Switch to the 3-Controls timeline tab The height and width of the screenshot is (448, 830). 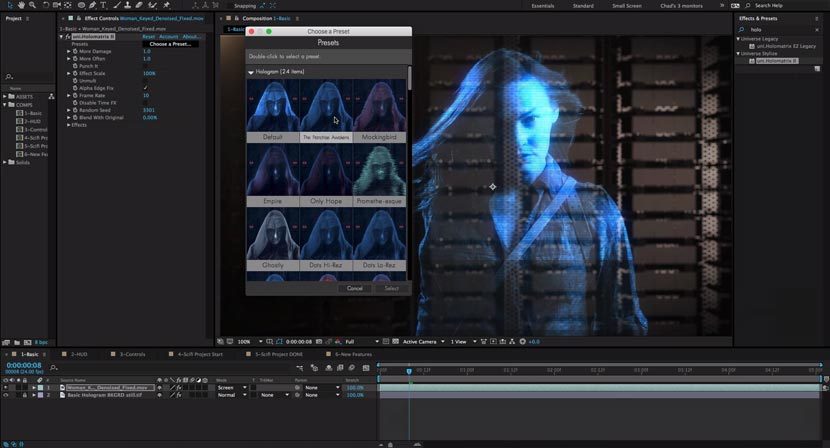tap(132, 354)
